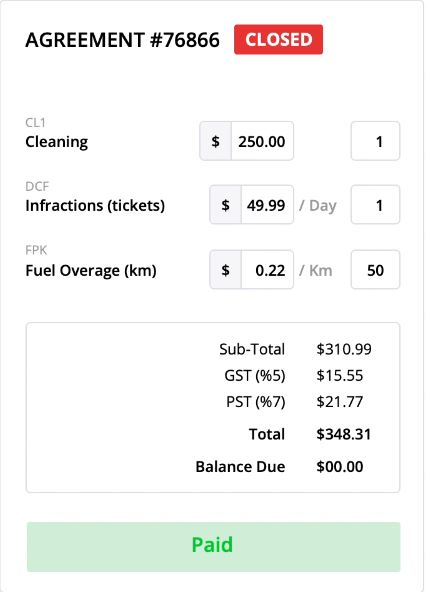Click the red CLOSED status badge

(x=278, y=39)
